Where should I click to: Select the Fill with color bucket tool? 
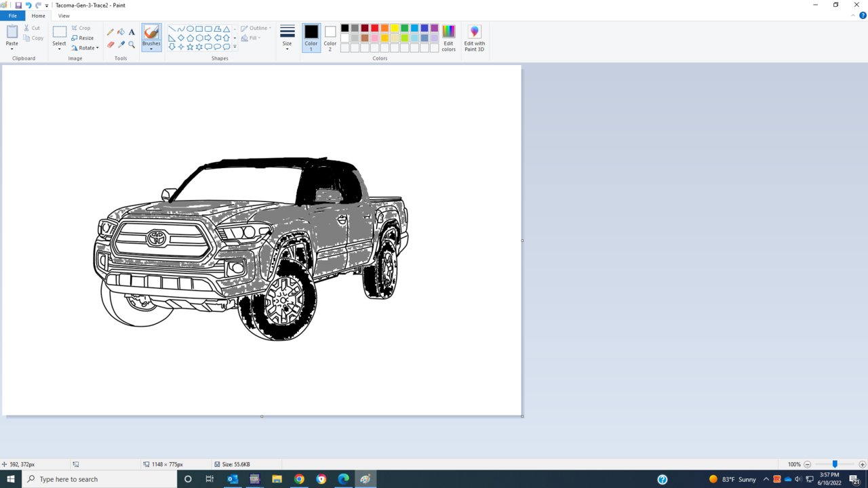(x=121, y=32)
